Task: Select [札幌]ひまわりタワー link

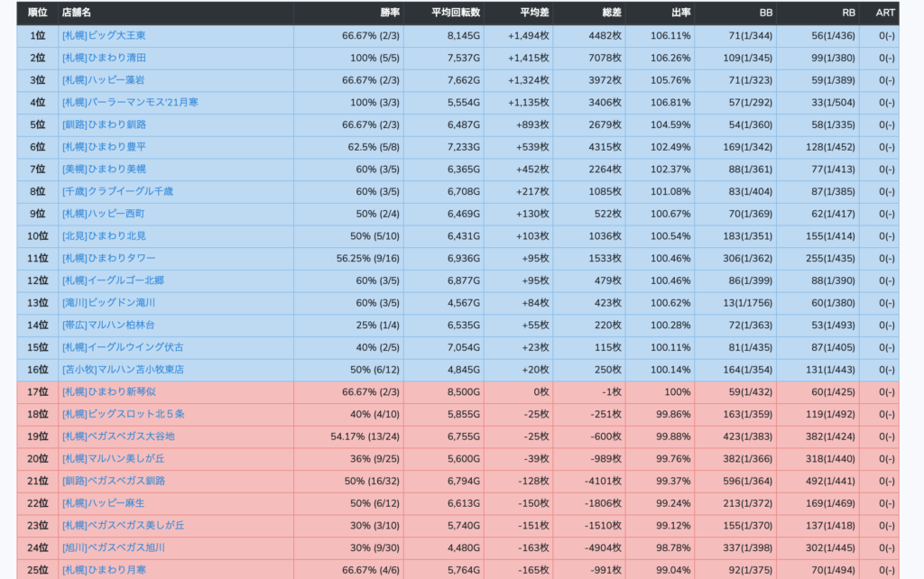Action: (109, 259)
